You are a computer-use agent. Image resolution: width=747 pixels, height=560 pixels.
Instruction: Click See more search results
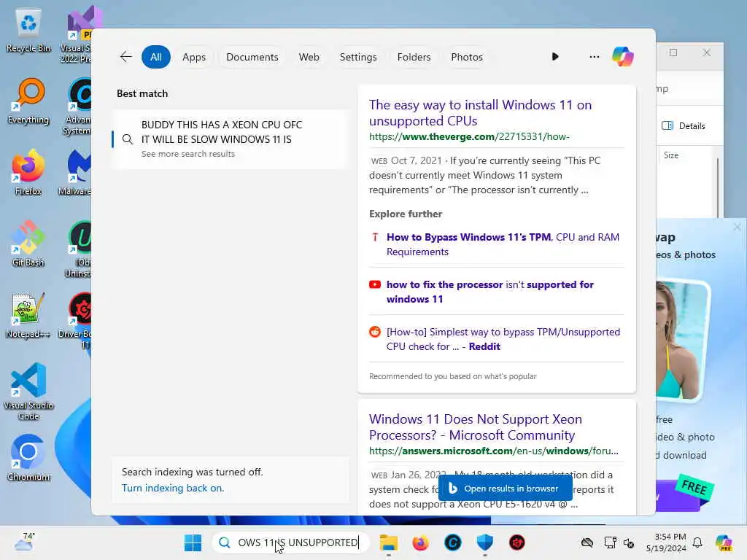click(187, 154)
